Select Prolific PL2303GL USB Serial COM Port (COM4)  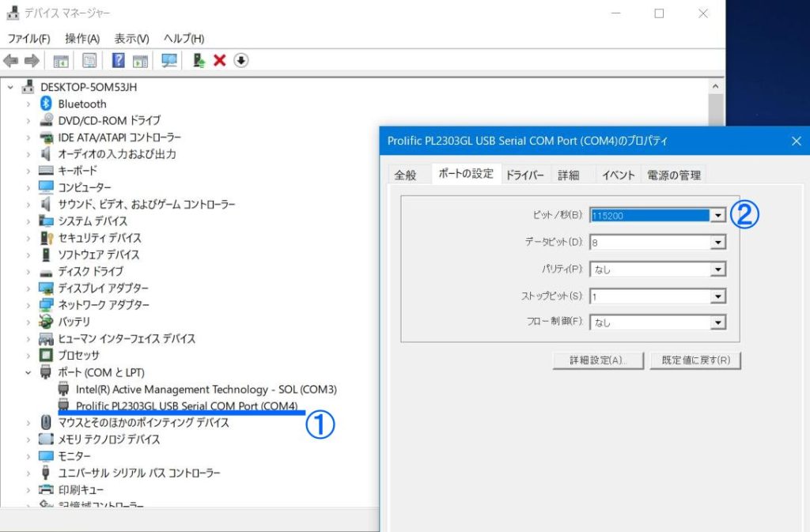pos(187,406)
